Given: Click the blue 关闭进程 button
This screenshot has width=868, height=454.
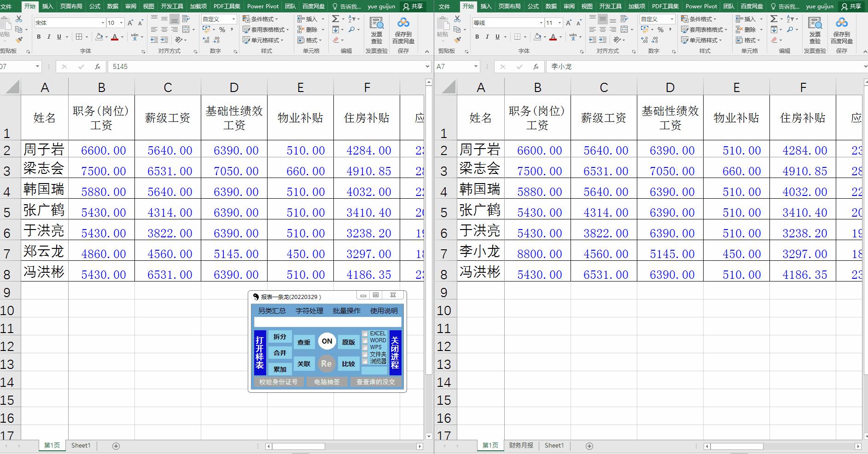Looking at the screenshot, I should 395,353.
